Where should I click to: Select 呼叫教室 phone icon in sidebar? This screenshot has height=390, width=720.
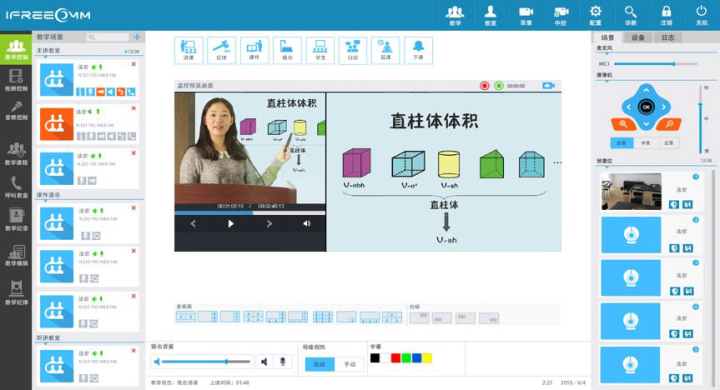pos(16,187)
